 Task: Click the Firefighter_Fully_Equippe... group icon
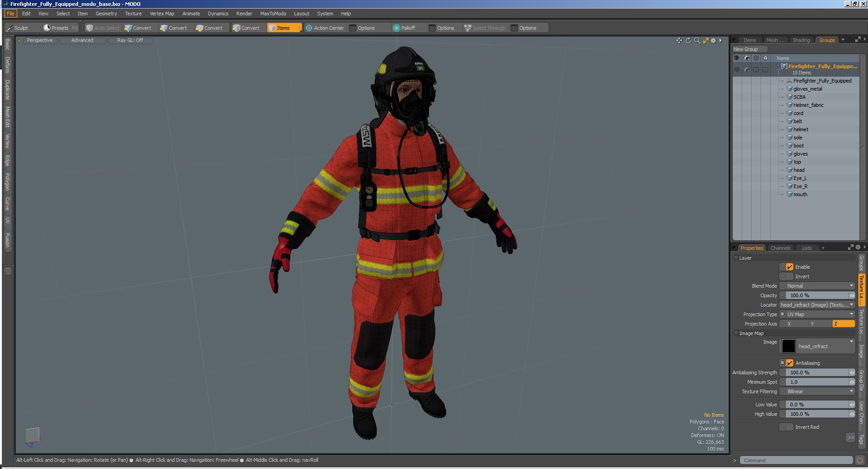(x=784, y=66)
